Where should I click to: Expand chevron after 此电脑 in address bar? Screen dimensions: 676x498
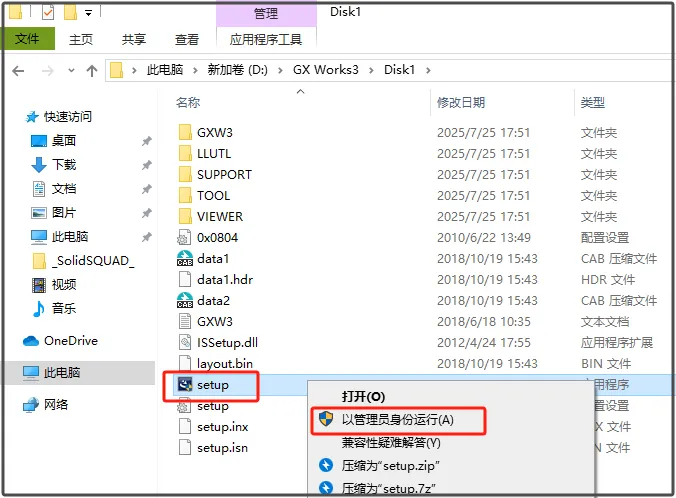point(195,70)
